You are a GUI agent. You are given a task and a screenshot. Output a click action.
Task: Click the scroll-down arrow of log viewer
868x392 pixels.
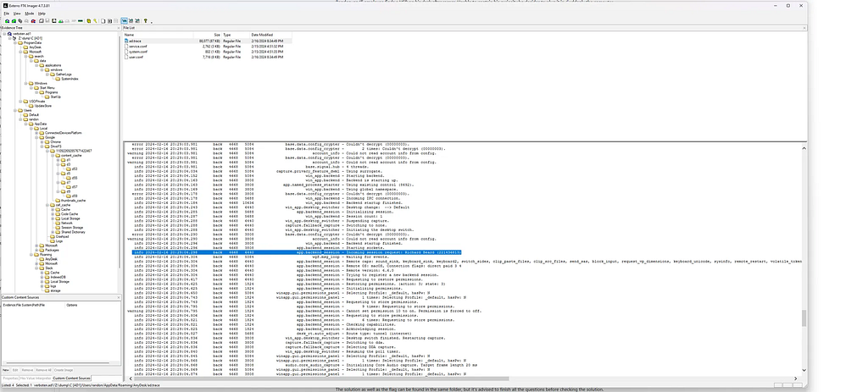click(x=804, y=371)
